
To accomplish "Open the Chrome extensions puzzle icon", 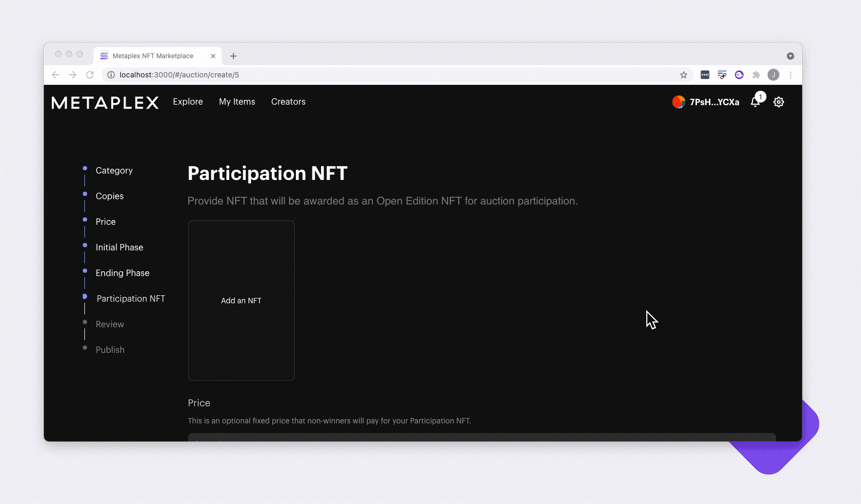I will pyautogui.click(x=756, y=75).
